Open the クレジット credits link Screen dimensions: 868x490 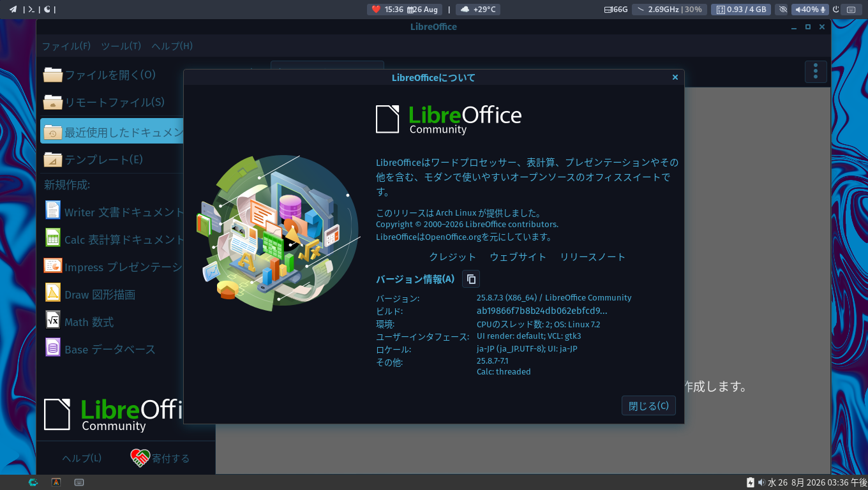pos(453,256)
